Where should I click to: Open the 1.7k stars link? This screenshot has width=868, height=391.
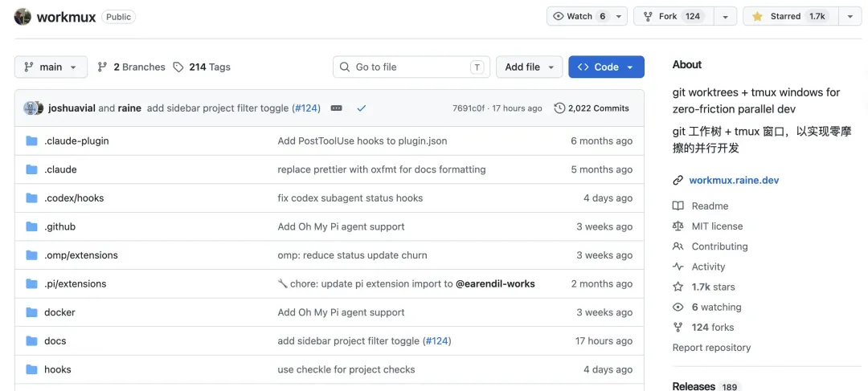point(714,287)
